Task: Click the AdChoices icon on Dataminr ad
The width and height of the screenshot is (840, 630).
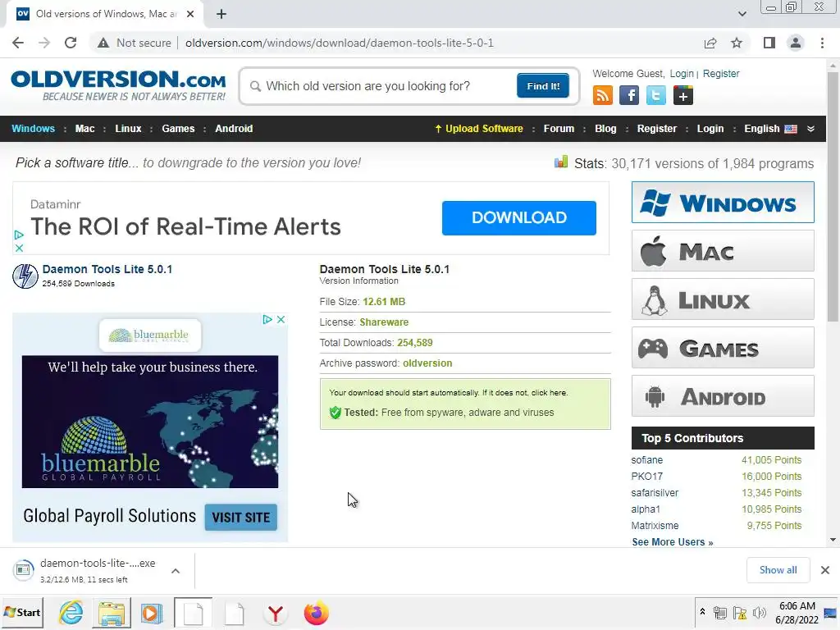Action: point(19,235)
